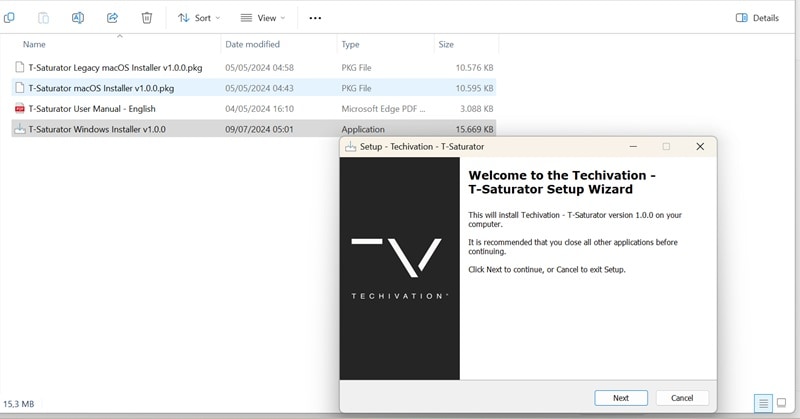The image size is (800, 419).
Task: Sort by the Type column header
Action: click(x=351, y=44)
